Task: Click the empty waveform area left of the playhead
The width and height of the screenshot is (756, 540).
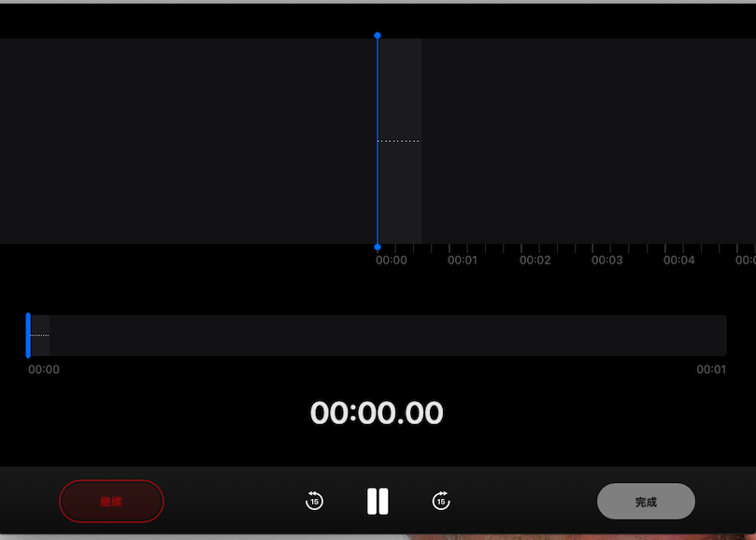Action: click(188, 141)
